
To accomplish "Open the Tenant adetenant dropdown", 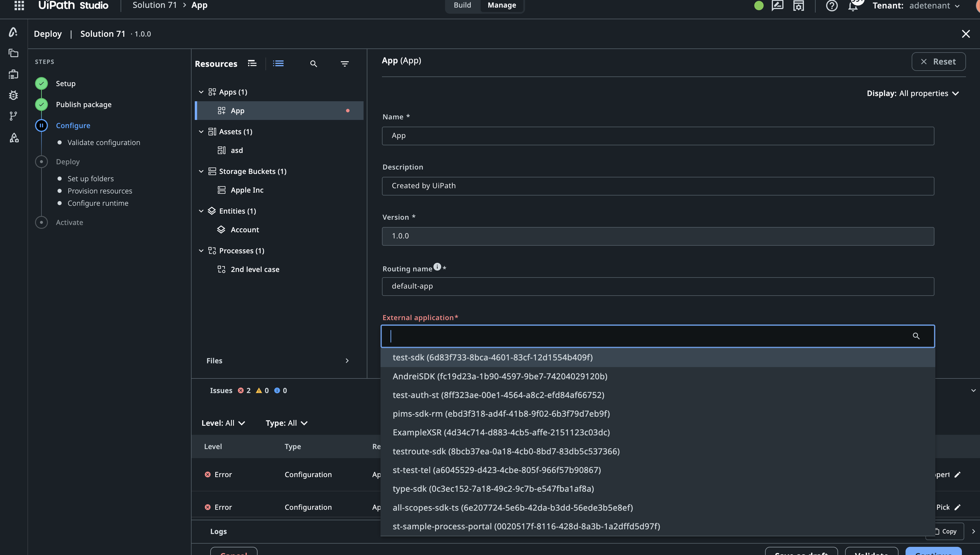I will [x=916, y=5].
